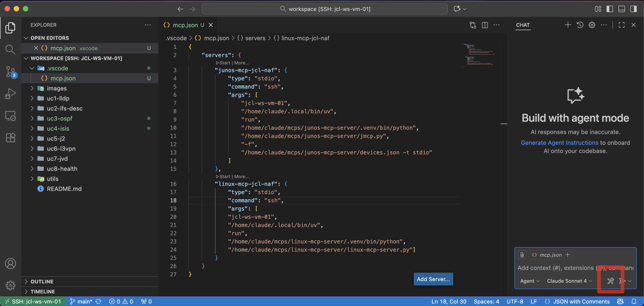Open editor More Actions ellipsis
The width and height of the screenshot is (644, 306).
pos(497,25)
